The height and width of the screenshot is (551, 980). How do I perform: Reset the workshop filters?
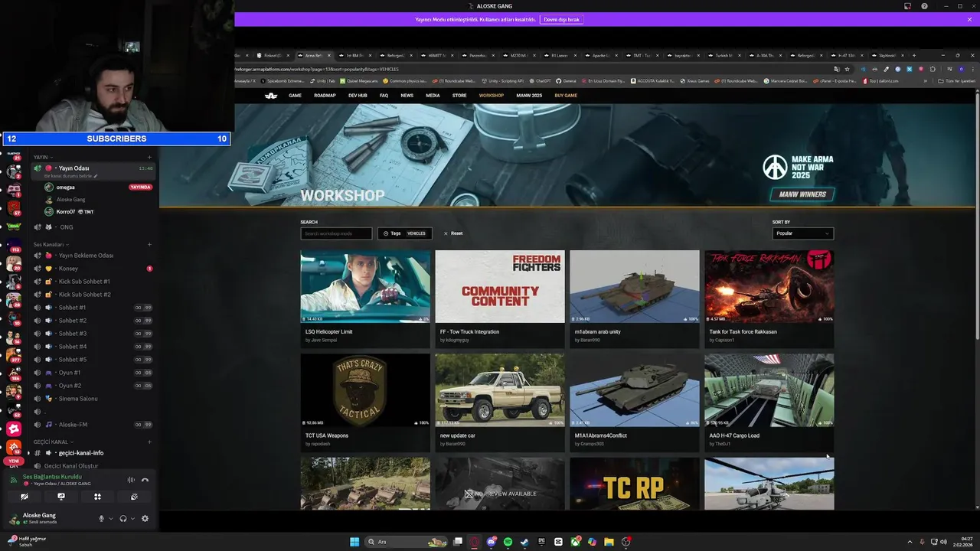pos(453,233)
